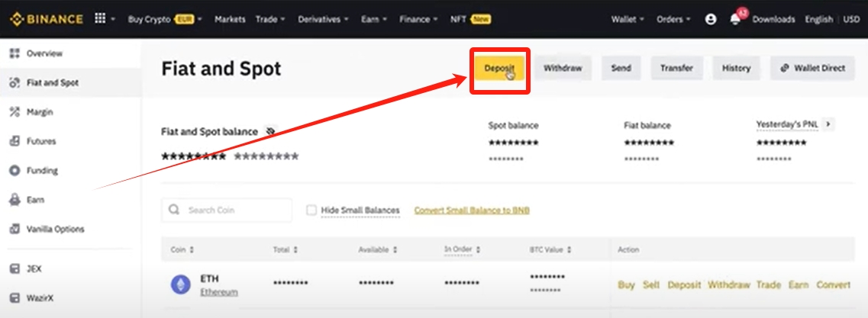Screen dimensions: 868x318
Task: Open the Markets menu item
Action: [230, 19]
